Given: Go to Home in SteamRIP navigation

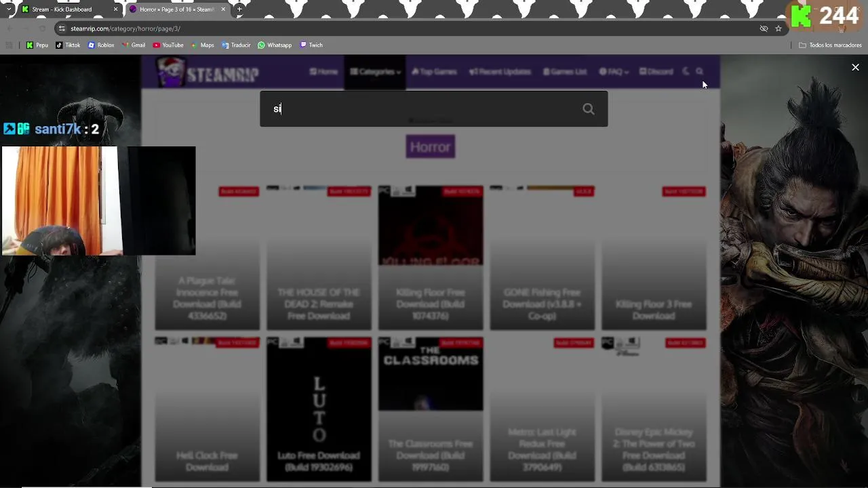Looking at the screenshot, I should (323, 72).
